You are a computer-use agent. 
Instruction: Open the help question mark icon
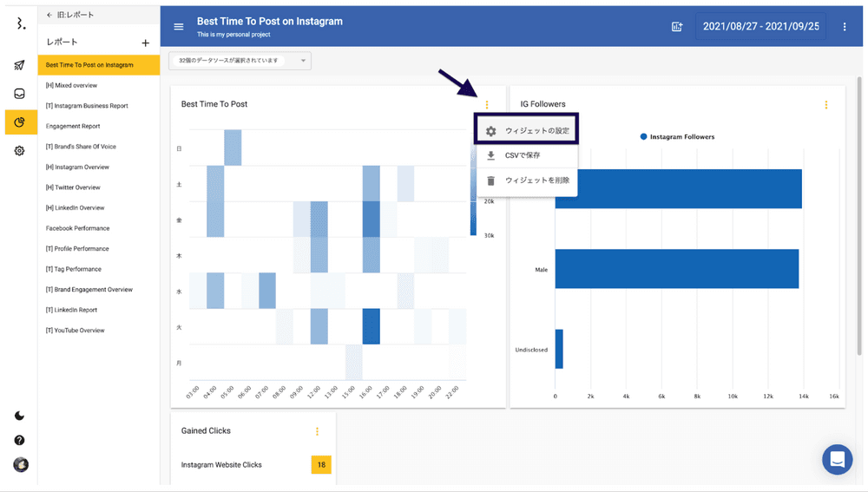(20, 440)
